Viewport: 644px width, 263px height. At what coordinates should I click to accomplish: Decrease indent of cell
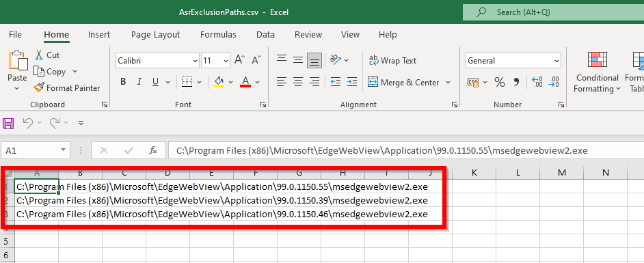click(x=336, y=82)
